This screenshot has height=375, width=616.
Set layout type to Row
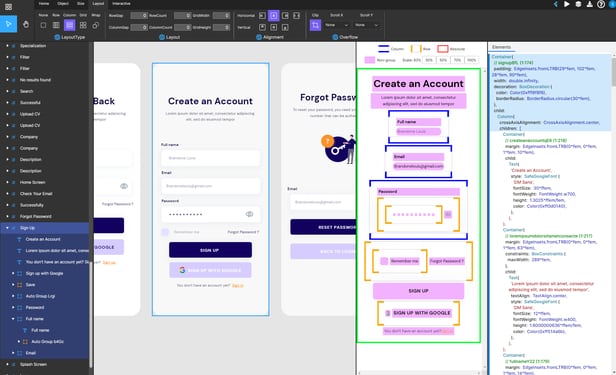click(56, 25)
